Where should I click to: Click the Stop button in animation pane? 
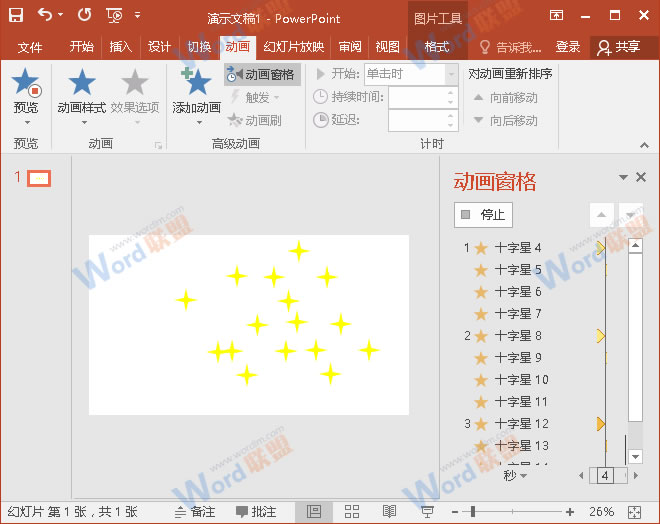point(483,214)
